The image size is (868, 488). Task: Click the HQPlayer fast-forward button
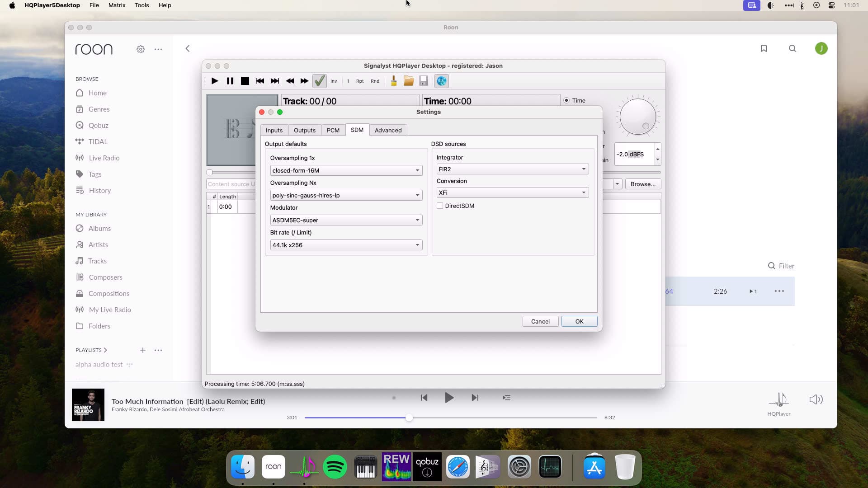[x=305, y=81]
